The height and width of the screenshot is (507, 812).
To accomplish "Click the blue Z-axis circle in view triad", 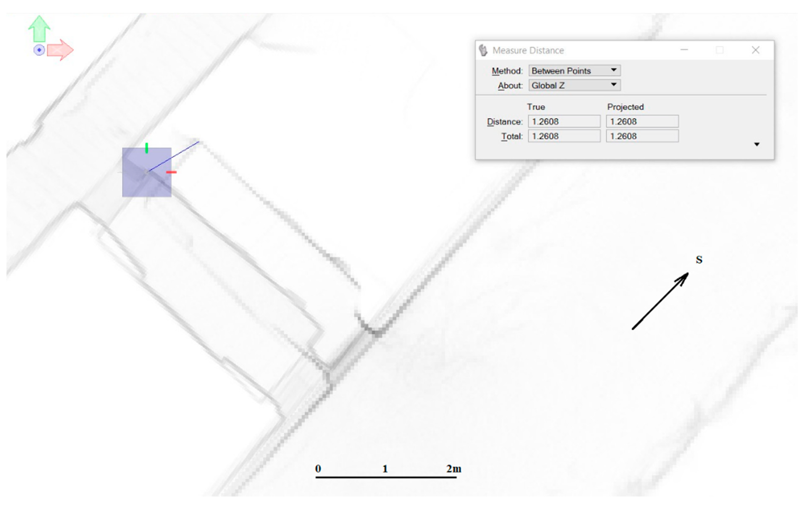I will pos(39,50).
